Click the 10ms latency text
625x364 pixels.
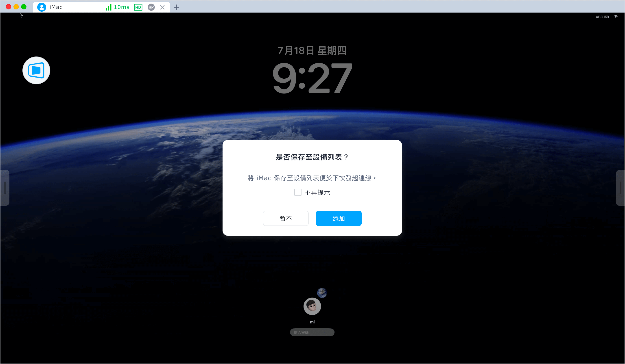122,7
